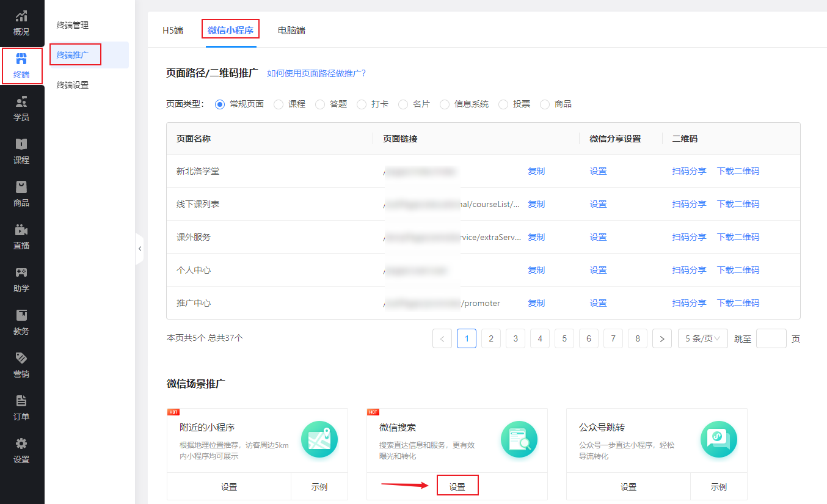Click 示例 under 附近的小程序 card
This screenshot has height=504, width=827.
click(x=319, y=487)
